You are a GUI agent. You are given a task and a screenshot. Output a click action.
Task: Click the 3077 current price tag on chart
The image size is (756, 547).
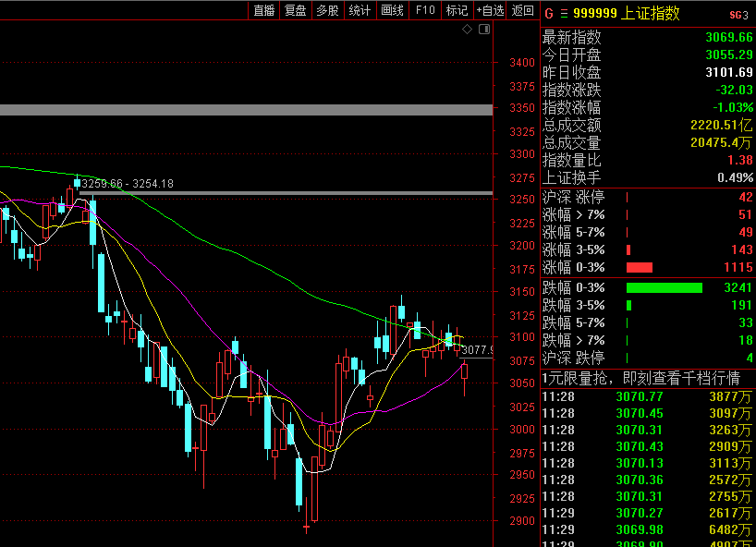pos(477,350)
